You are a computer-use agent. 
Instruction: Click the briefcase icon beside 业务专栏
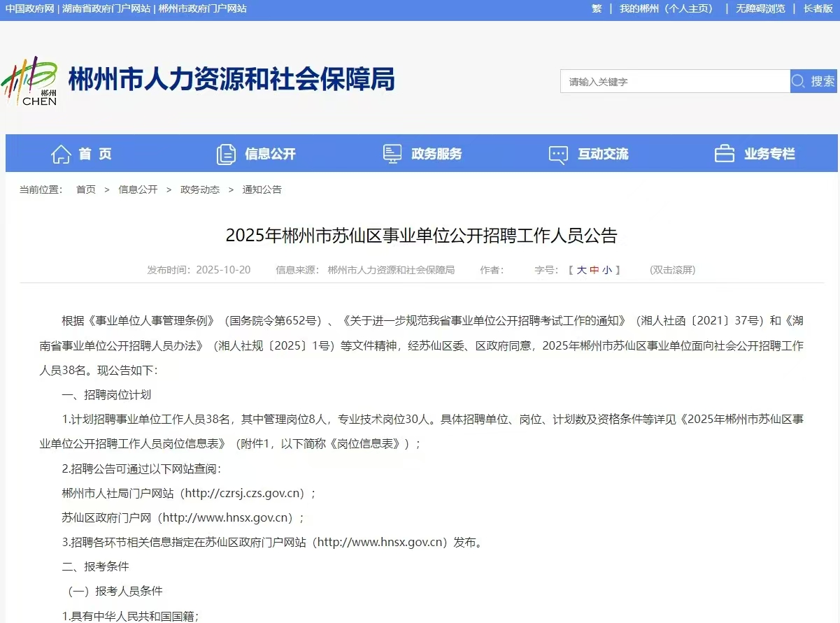point(723,153)
